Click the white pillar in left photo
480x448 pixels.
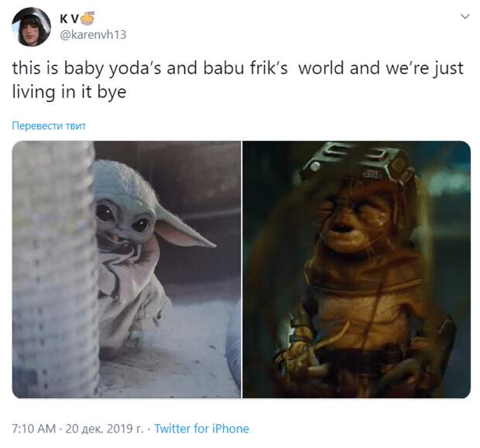tap(55, 269)
